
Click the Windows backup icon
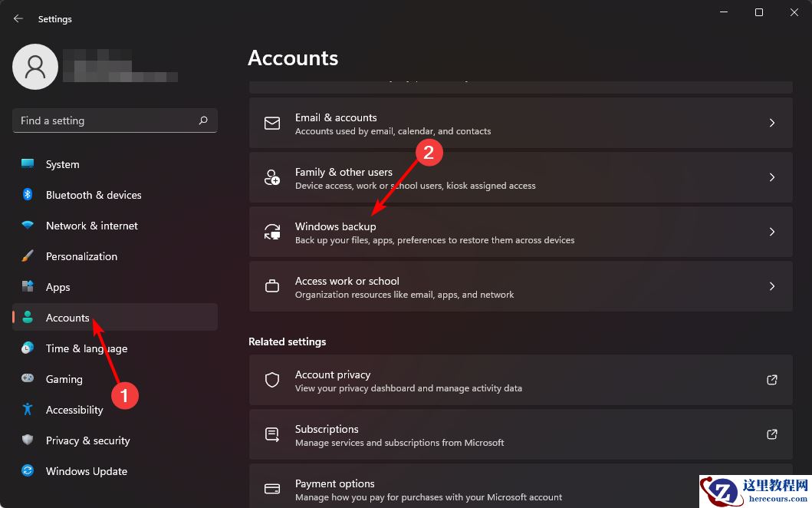tap(271, 232)
